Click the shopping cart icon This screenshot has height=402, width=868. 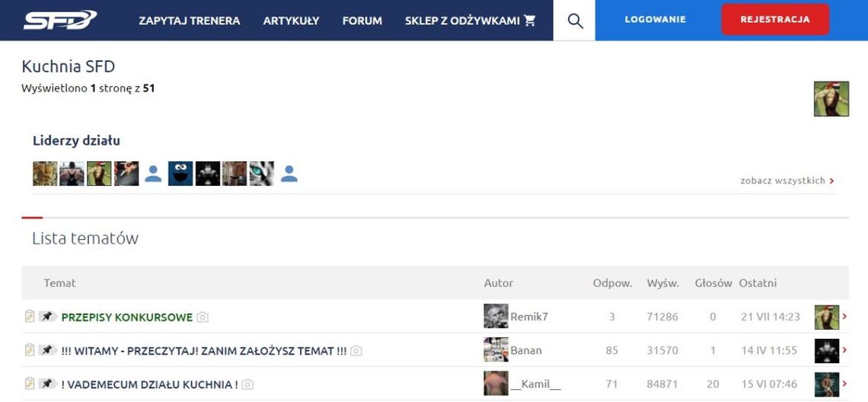(530, 21)
